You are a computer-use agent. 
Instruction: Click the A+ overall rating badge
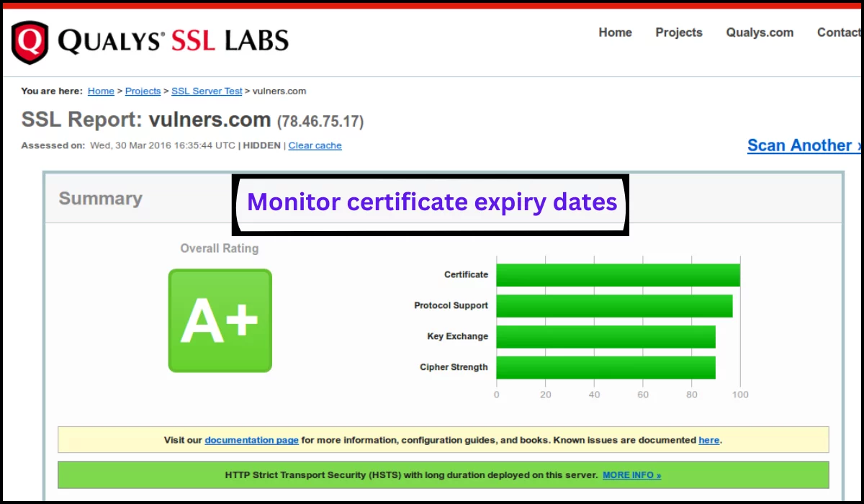(x=220, y=320)
